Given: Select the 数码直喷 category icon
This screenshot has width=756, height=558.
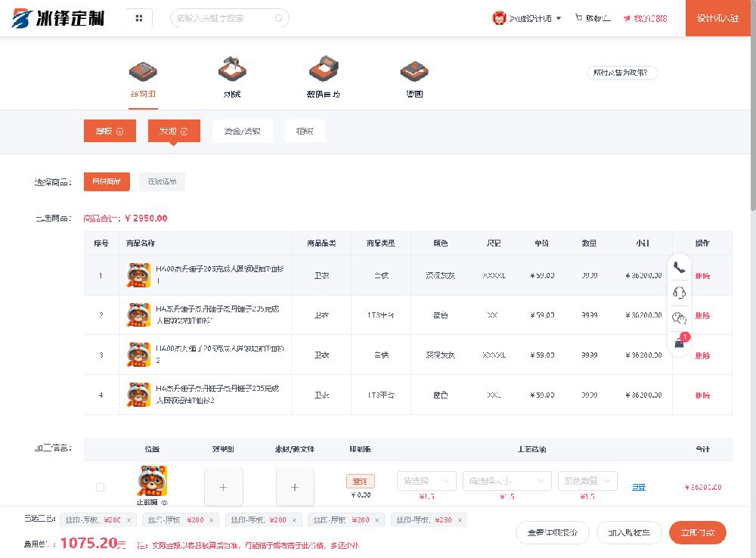Looking at the screenshot, I should click(x=324, y=71).
